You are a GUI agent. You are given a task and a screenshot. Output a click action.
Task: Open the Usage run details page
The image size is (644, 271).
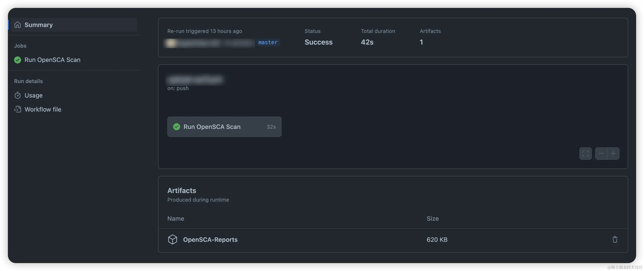[34, 96]
